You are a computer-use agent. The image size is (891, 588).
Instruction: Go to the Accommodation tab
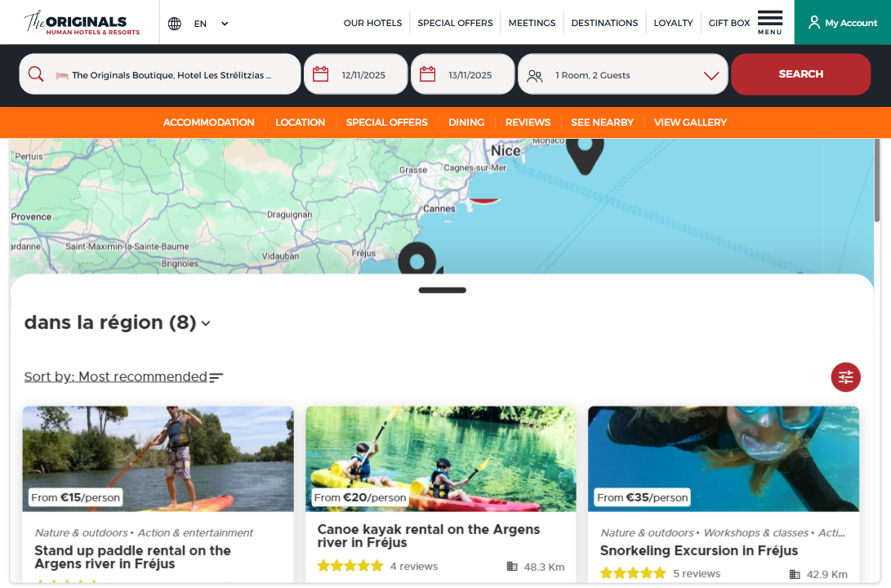[208, 122]
